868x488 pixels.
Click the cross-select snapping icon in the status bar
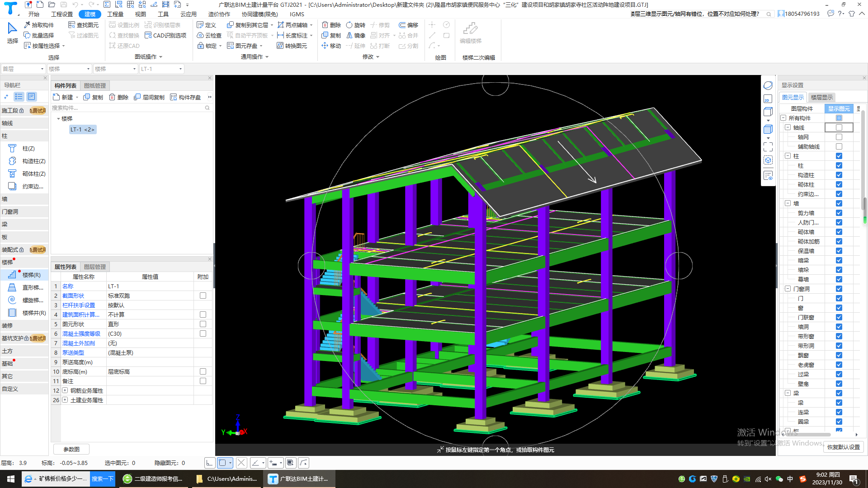(x=241, y=463)
